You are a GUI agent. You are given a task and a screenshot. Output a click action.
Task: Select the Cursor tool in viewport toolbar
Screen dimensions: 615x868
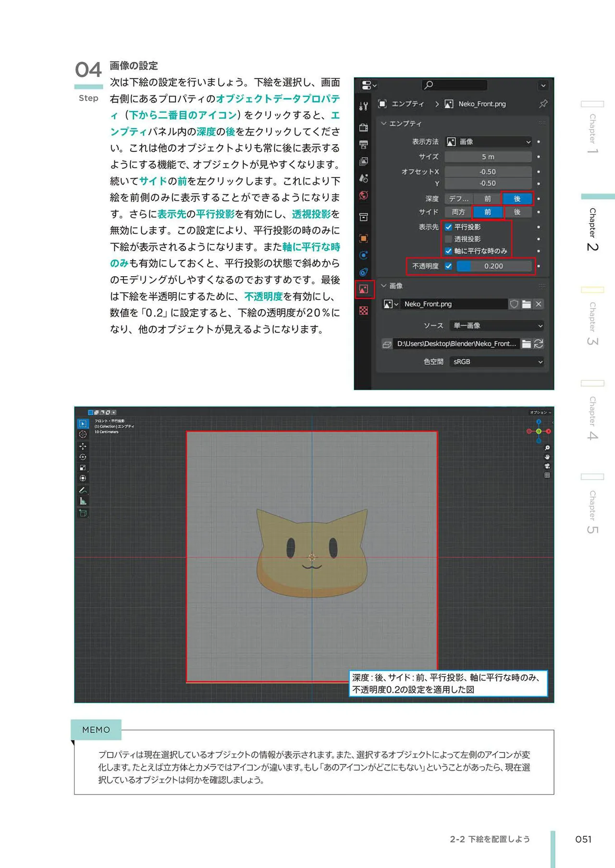83,435
